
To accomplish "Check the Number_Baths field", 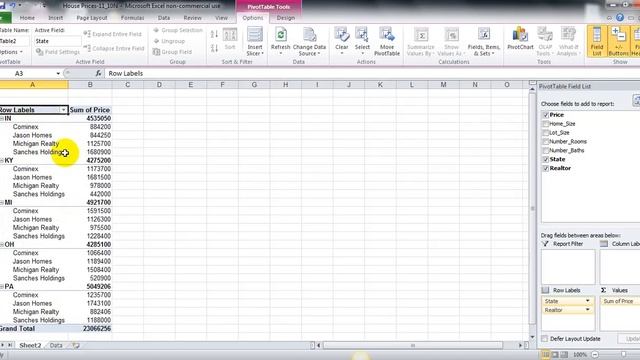I will tap(546, 151).
